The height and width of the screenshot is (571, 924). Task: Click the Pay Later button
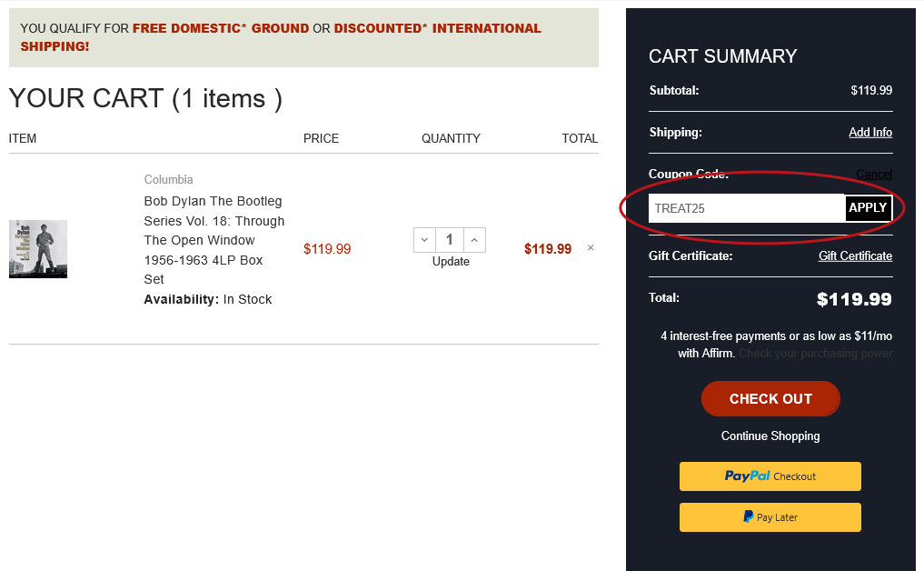coord(770,516)
